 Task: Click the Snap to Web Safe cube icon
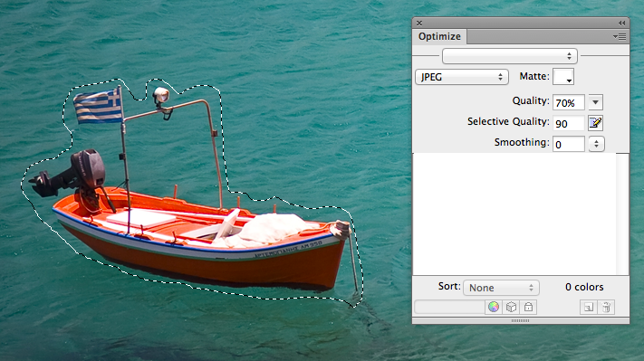point(511,307)
